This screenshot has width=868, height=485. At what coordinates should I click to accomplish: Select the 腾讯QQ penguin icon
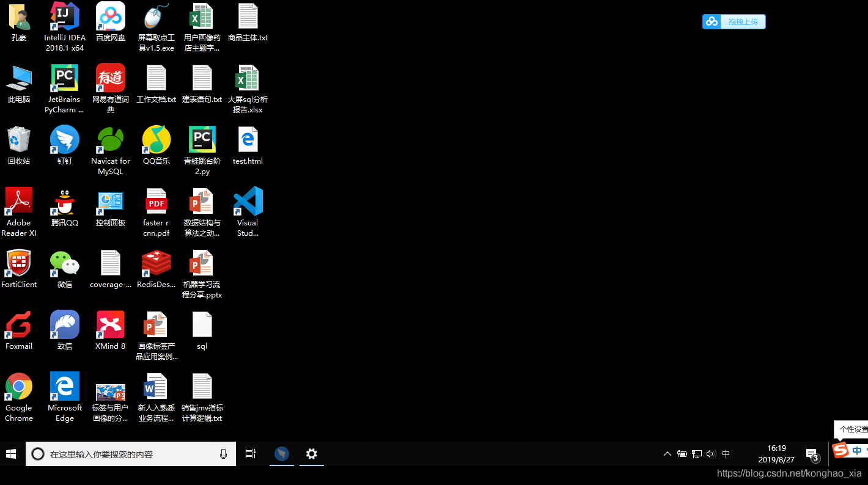(65, 208)
